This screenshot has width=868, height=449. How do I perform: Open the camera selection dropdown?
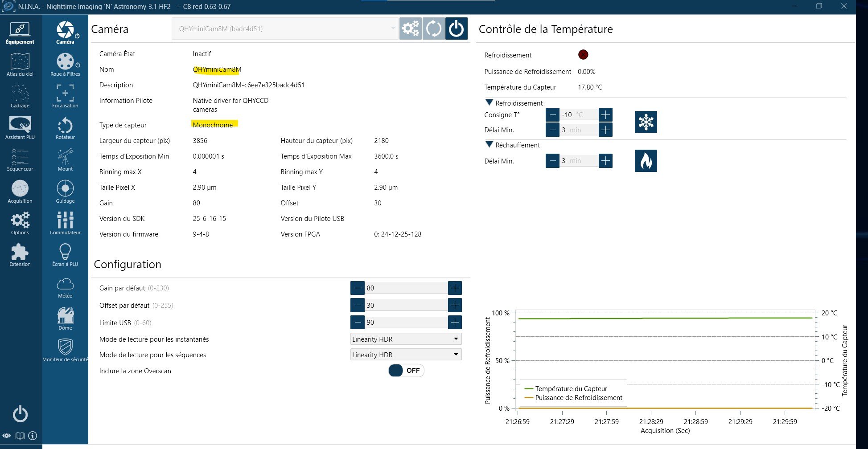(x=285, y=29)
